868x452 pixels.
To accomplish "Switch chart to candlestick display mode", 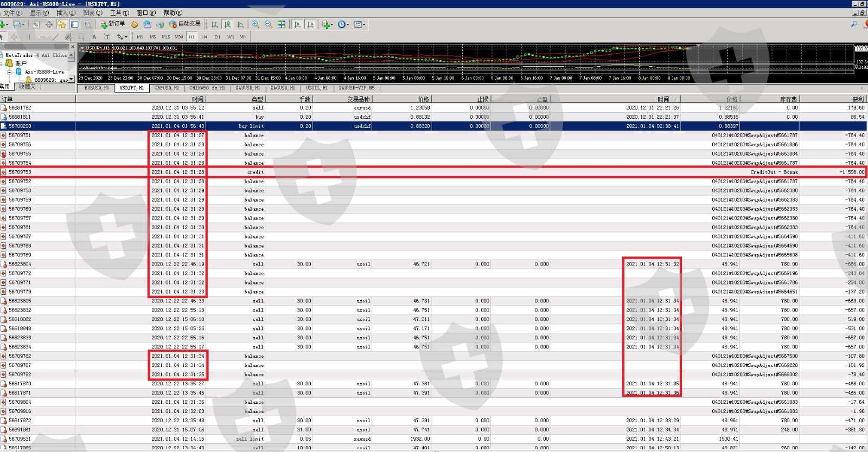I will point(227,24).
